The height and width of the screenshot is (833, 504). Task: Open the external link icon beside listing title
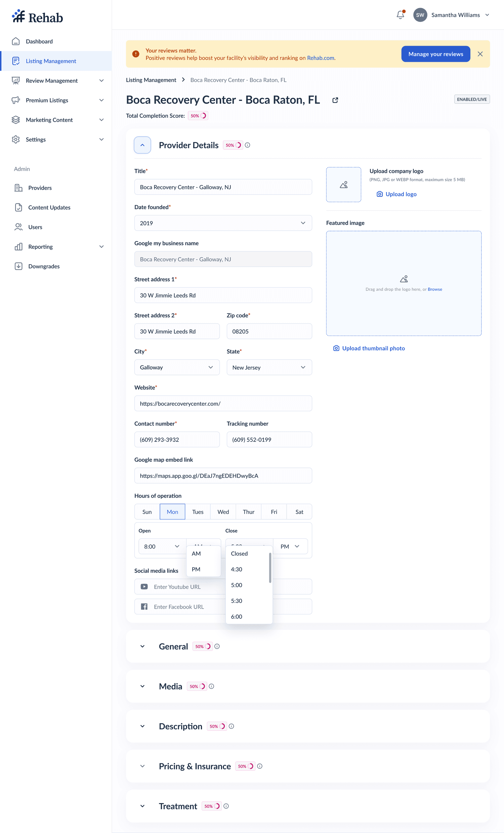(x=335, y=100)
